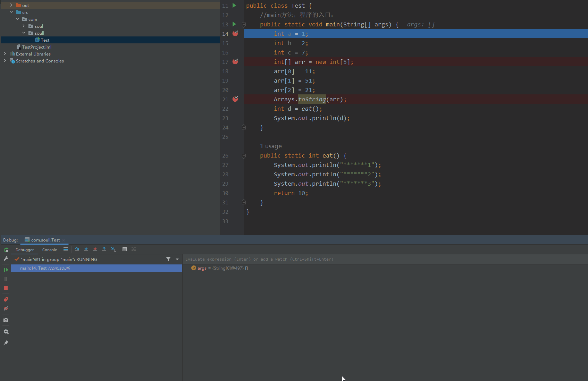This screenshot has width=588, height=381.
Task: Expand the out folder
Action: (11, 5)
